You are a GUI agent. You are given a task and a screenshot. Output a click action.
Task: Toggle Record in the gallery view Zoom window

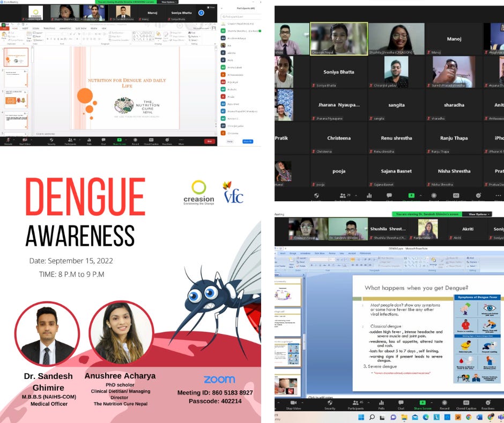(434, 196)
